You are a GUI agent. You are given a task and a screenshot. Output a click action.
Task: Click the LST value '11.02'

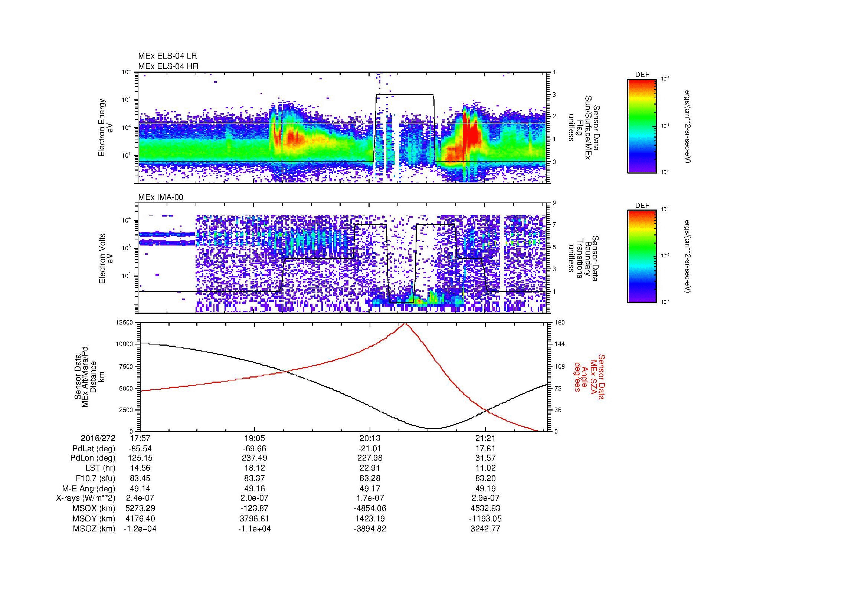[485, 468]
